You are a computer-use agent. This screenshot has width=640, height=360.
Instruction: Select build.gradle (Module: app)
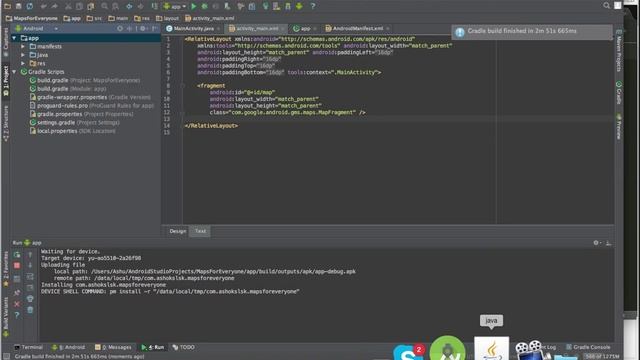[68, 89]
